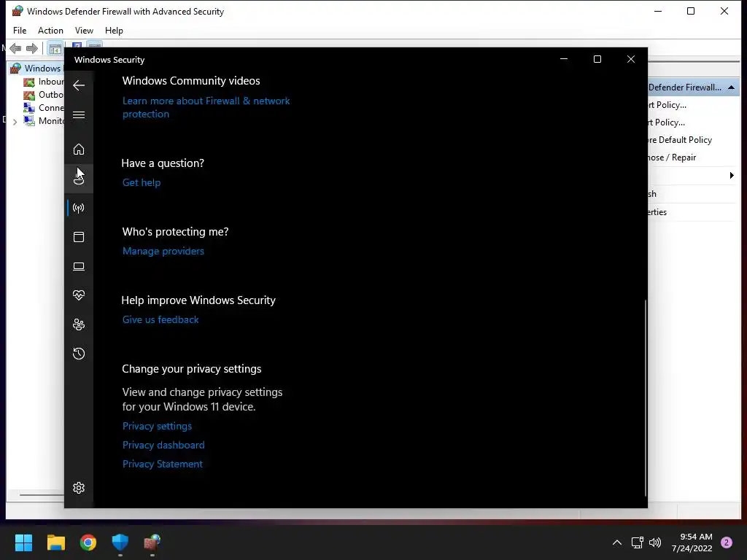This screenshot has height=560, width=747.
Task: Open network status tray icon
Action: click(637, 542)
